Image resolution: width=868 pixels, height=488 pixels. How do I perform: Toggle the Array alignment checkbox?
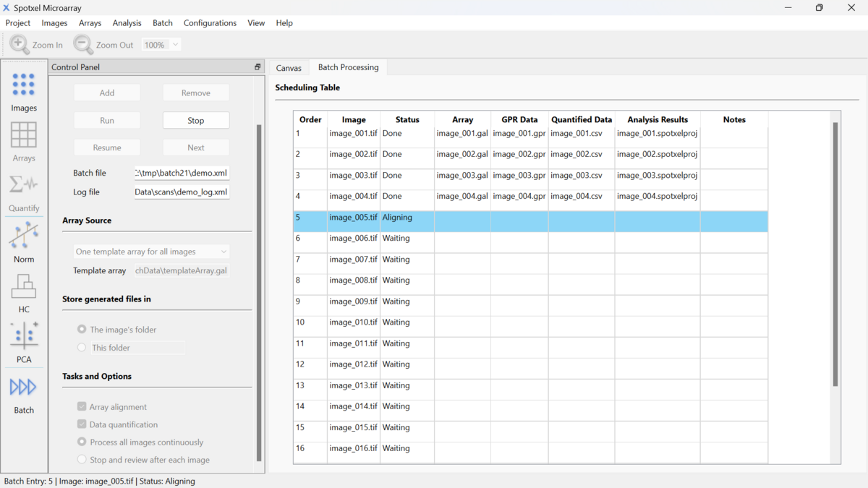pos(82,407)
